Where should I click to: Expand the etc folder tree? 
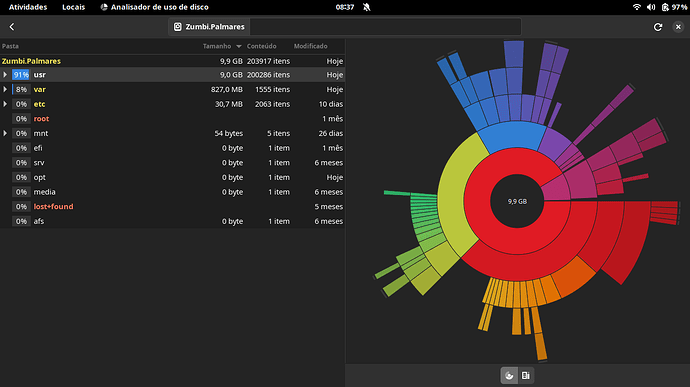tap(5, 104)
